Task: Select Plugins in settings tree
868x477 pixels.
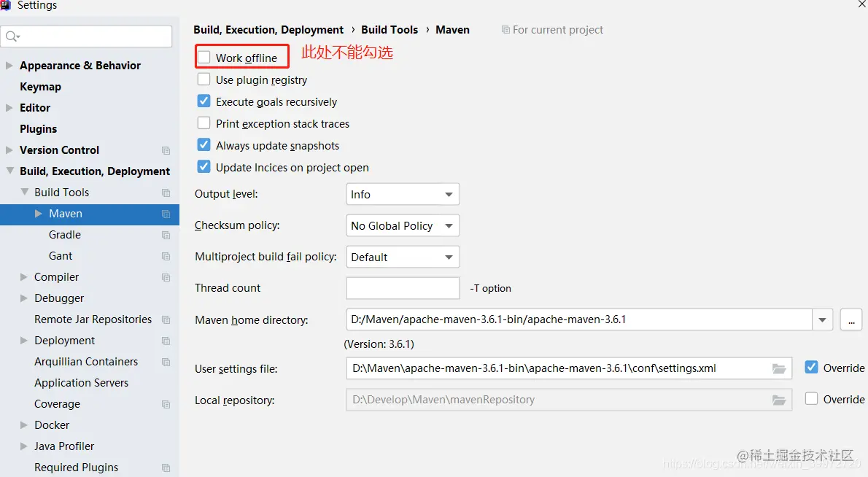Action: coord(38,129)
